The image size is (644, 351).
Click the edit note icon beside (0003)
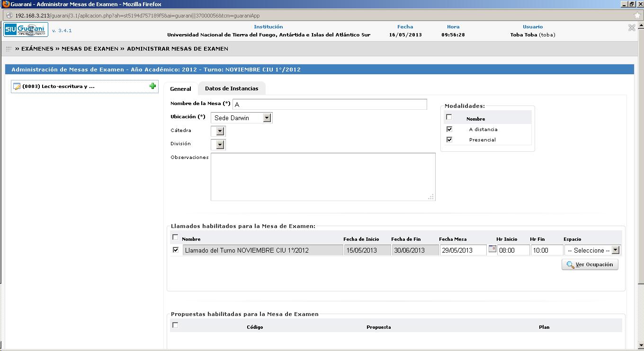pos(17,87)
